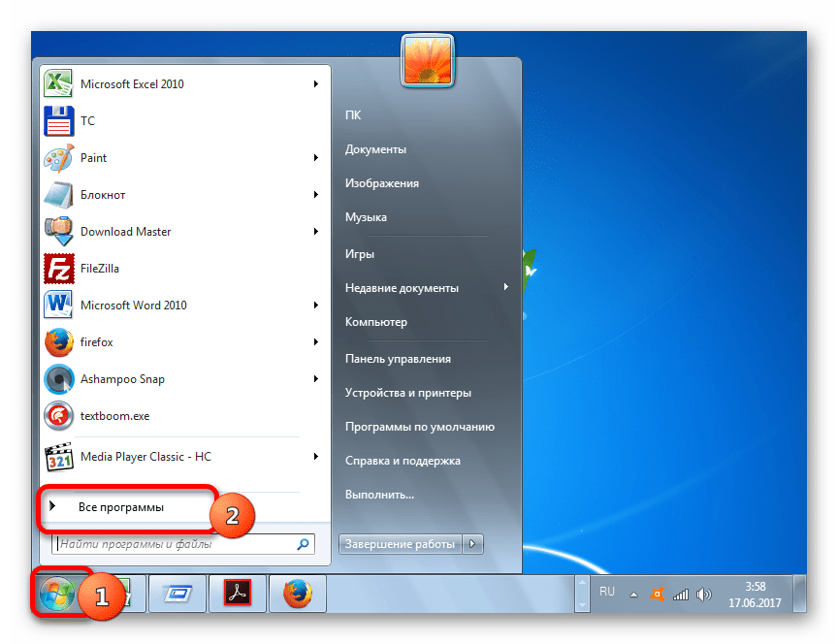838x644 pixels.
Task: Launch Ashampoo Snap via its icon
Action: (59, 379)
